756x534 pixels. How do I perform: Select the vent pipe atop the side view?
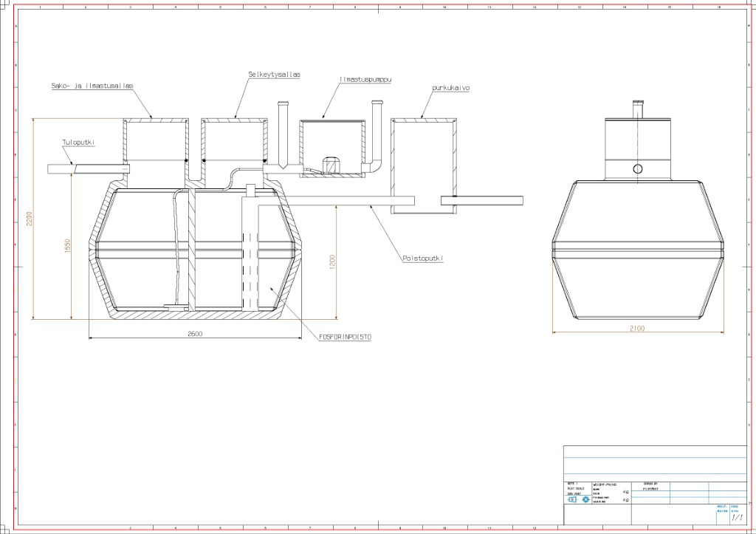638,109
